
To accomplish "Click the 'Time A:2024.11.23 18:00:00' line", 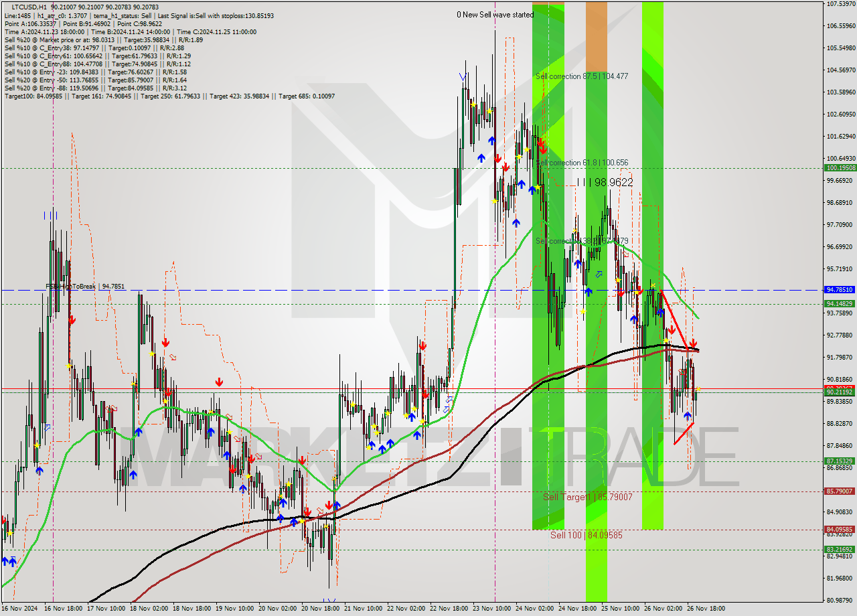I will point(131,31).
